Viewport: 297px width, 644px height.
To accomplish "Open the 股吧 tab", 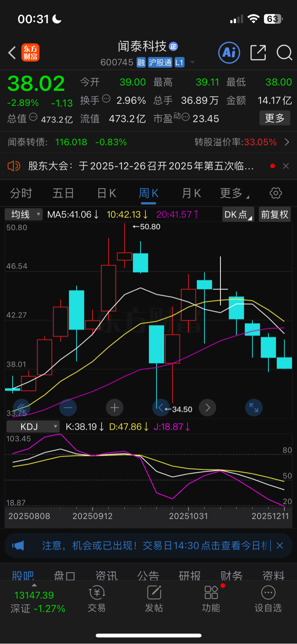I will point(23,575).
